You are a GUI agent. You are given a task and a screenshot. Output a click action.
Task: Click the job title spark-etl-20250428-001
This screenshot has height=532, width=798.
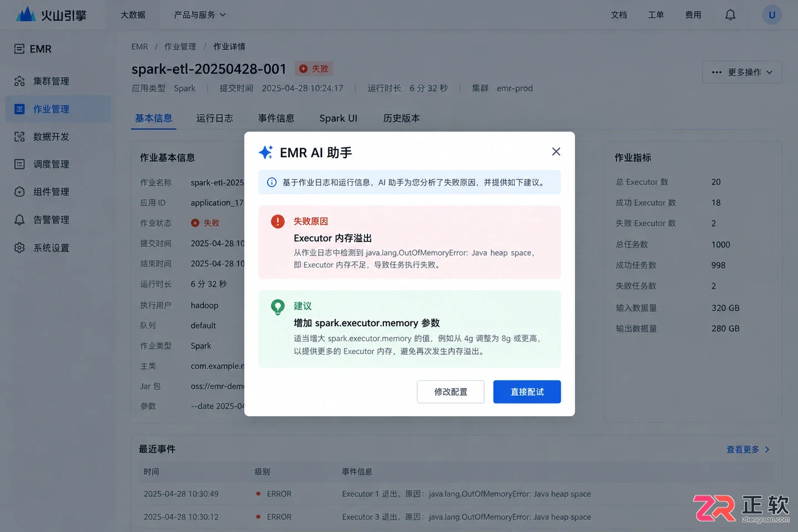click(x=209, y=69)
